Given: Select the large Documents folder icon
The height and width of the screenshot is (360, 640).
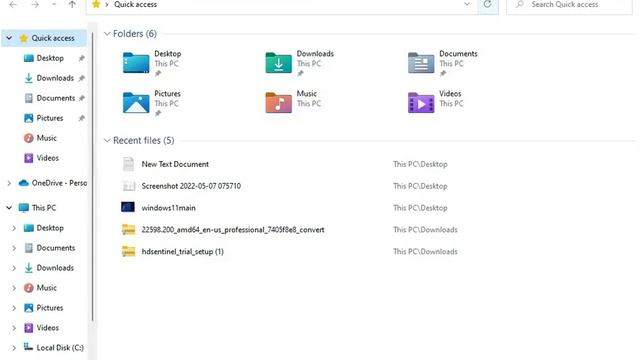Looking at the screenshot, I should click(x=421, y=63).
